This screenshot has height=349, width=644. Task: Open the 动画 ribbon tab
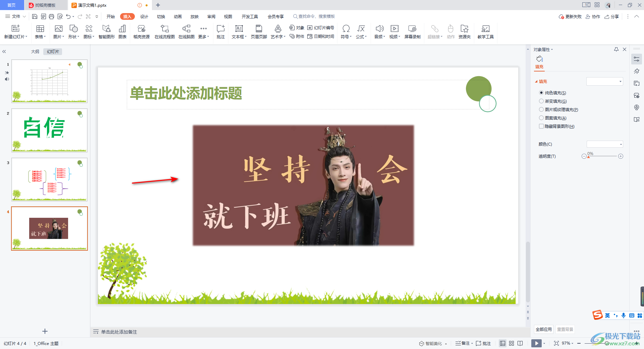(x=178, y=16)
